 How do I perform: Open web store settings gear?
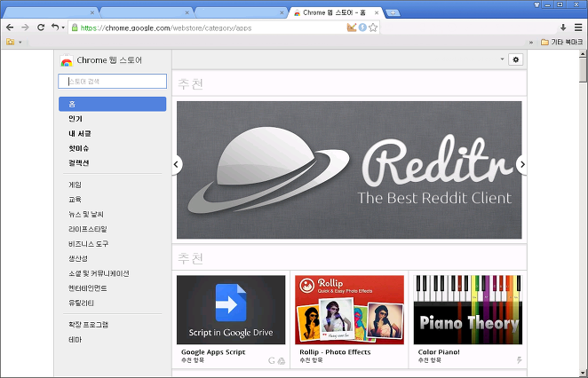coord(516,59)
